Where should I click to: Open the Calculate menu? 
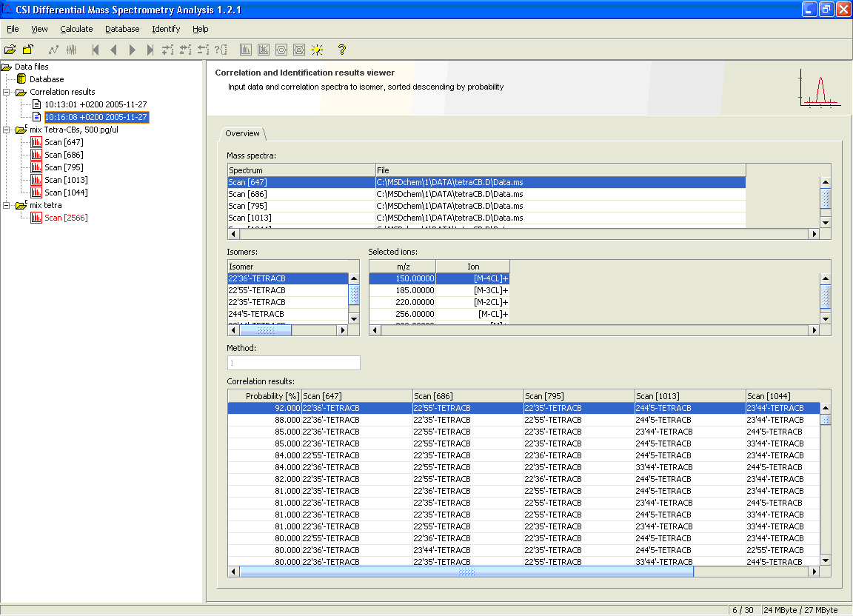click(76, 29)
